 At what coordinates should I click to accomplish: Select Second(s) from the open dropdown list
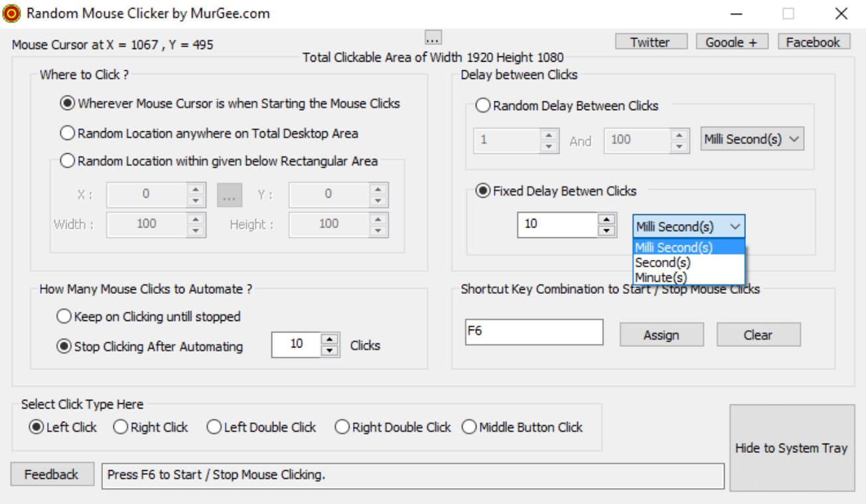(662, 262)
